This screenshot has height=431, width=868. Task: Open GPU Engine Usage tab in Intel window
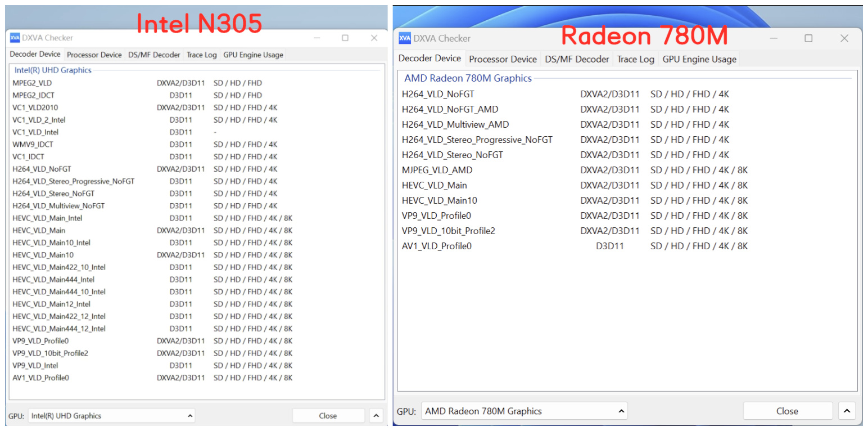[253, 55]
